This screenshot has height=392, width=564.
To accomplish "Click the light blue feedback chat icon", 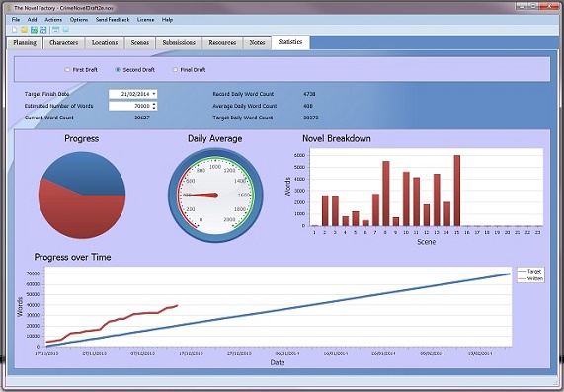I will tap(66, 30).
